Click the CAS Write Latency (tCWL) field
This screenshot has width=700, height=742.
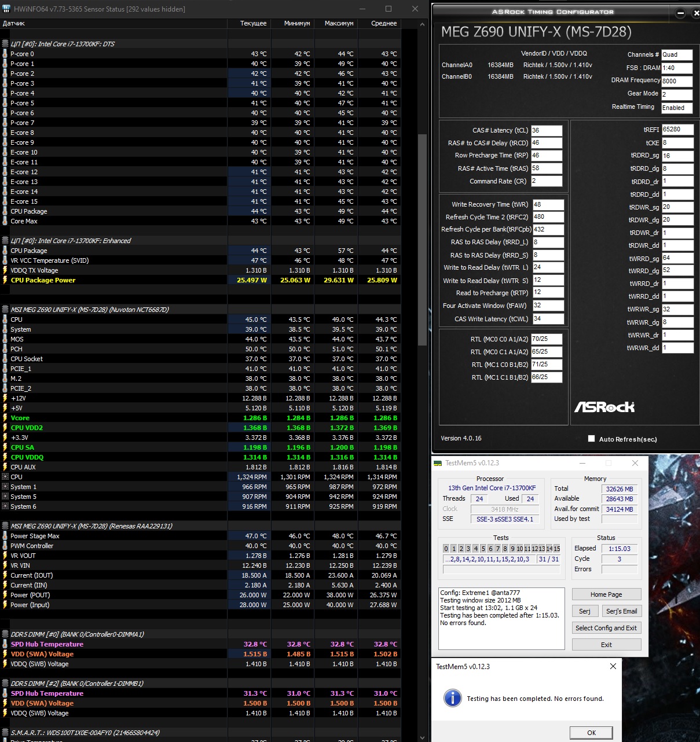coord(548,318)
